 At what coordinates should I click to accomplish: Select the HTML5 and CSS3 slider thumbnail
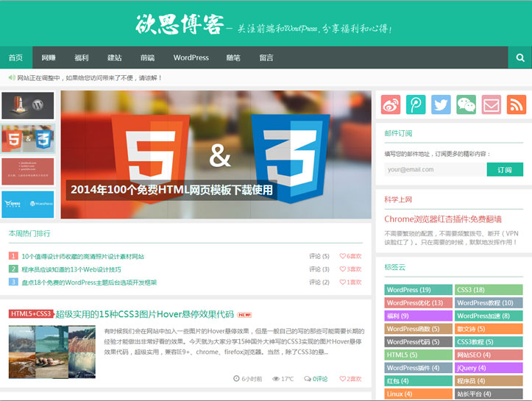point(27,138)
